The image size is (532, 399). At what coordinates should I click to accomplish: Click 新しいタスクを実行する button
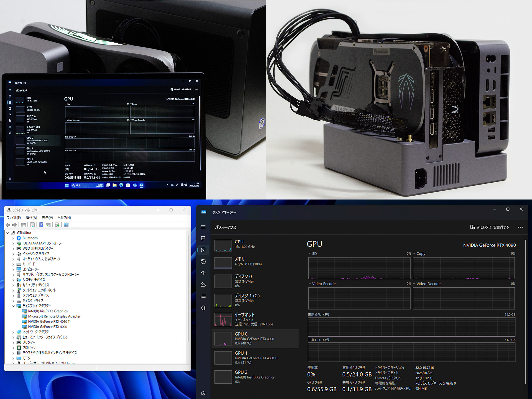click(x=490, y=227)
